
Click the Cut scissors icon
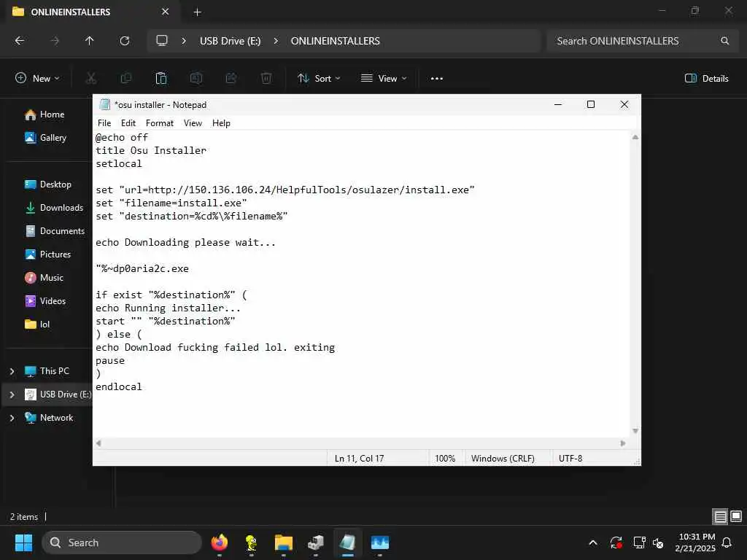91,79
